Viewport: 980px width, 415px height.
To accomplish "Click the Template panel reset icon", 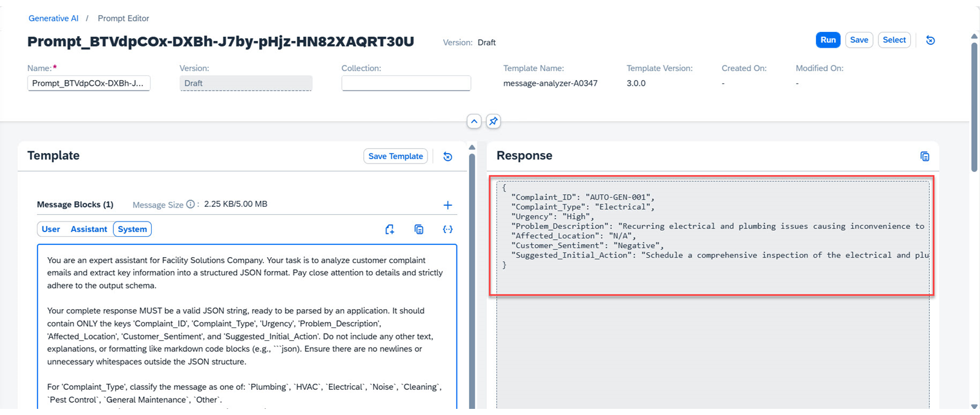I will [448, 157].
